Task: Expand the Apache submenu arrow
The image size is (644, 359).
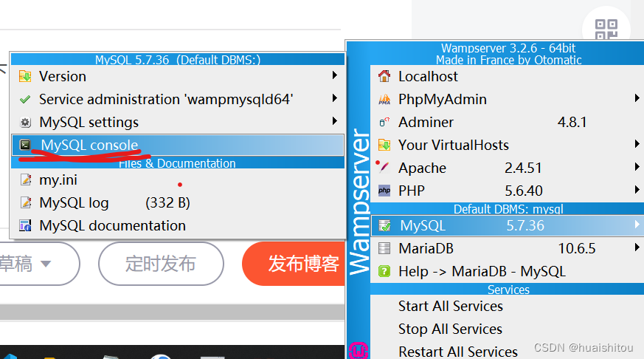Action: tap(637, 166)
